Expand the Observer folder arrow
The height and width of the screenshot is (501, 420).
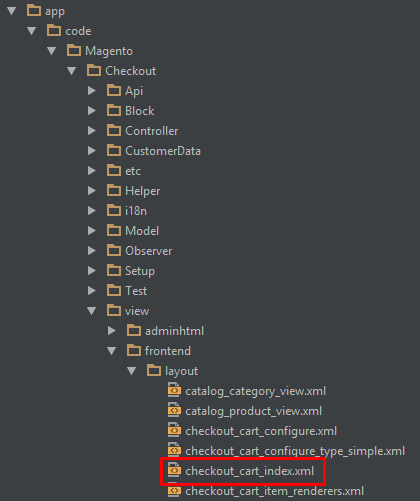pyautogui.click(x=92, y=251)
